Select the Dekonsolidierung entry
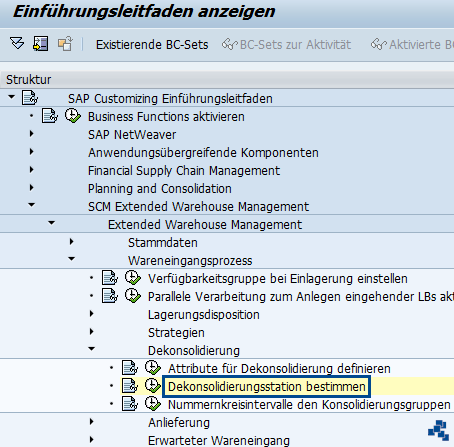 tap(194, 351)
